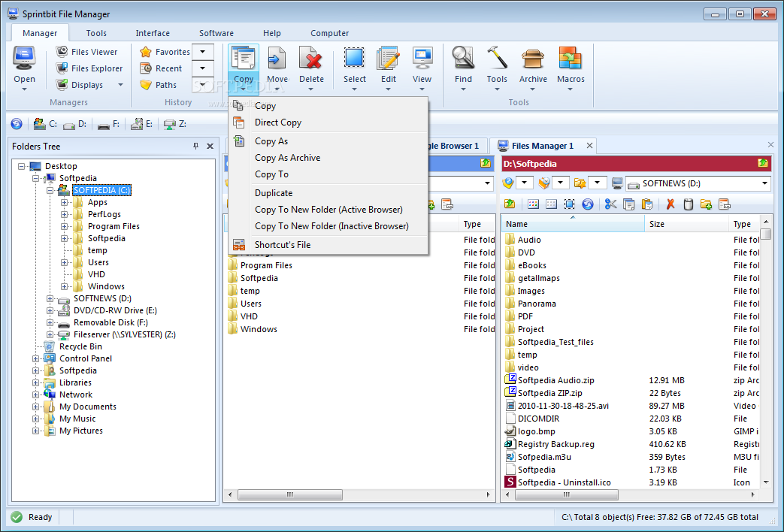
Task: Choose Copy As Archive menu entry
Action: pos(328,158)
